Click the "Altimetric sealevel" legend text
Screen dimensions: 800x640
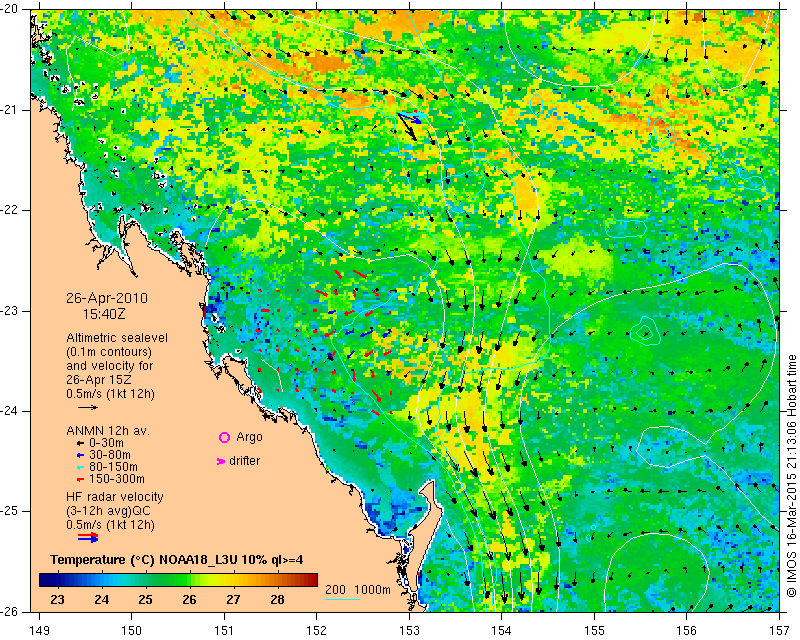click(x=117, y=338)
